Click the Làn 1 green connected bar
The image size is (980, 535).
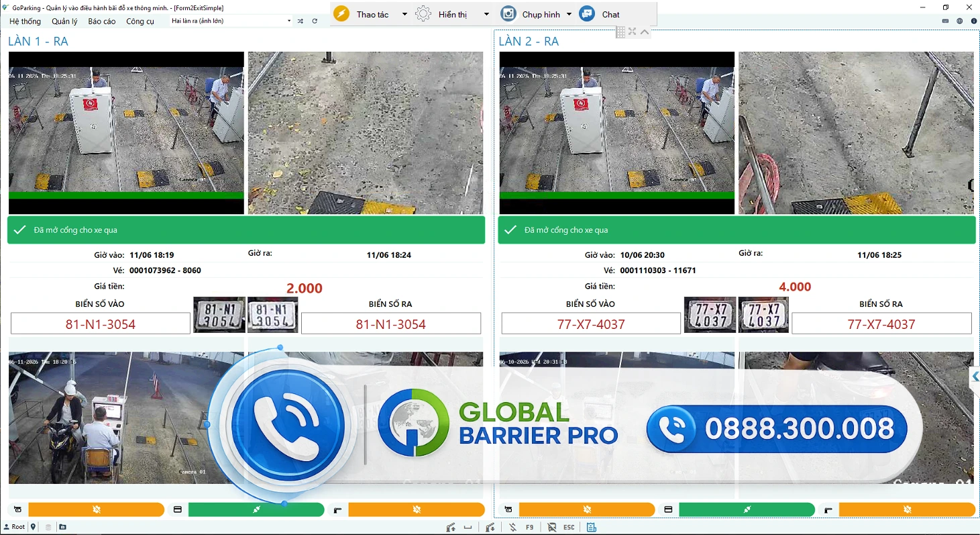pos(256,510)
